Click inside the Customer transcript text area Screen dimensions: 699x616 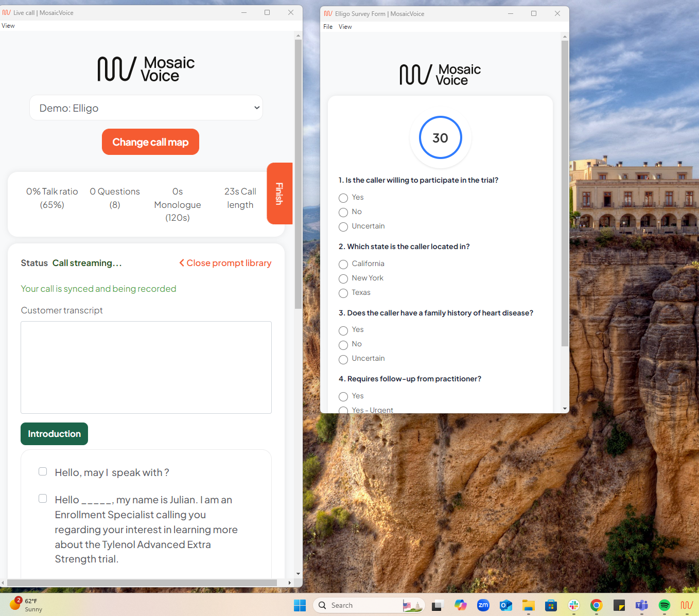coord(146,367)
